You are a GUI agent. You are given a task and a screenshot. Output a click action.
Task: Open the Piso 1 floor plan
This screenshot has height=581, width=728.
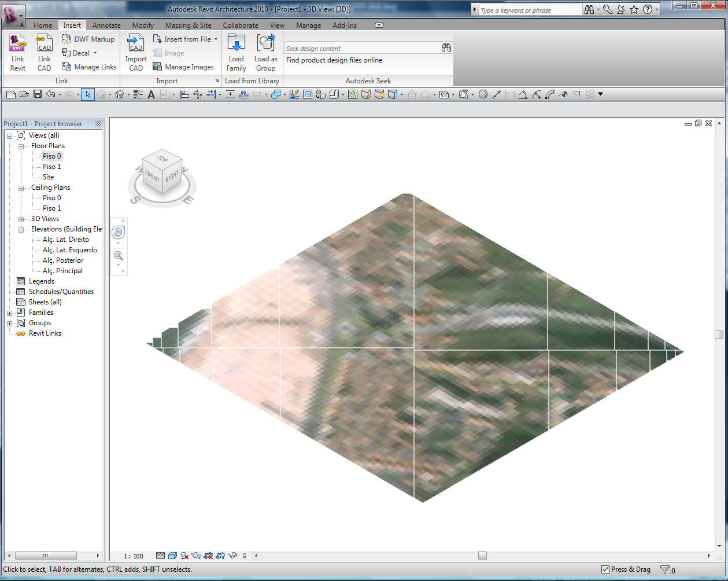coord(51,167)
